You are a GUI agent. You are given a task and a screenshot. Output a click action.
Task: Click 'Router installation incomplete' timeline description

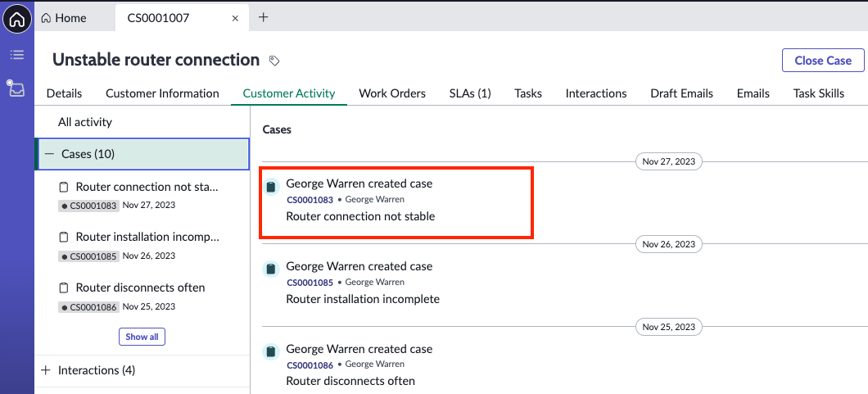point(363,299)
